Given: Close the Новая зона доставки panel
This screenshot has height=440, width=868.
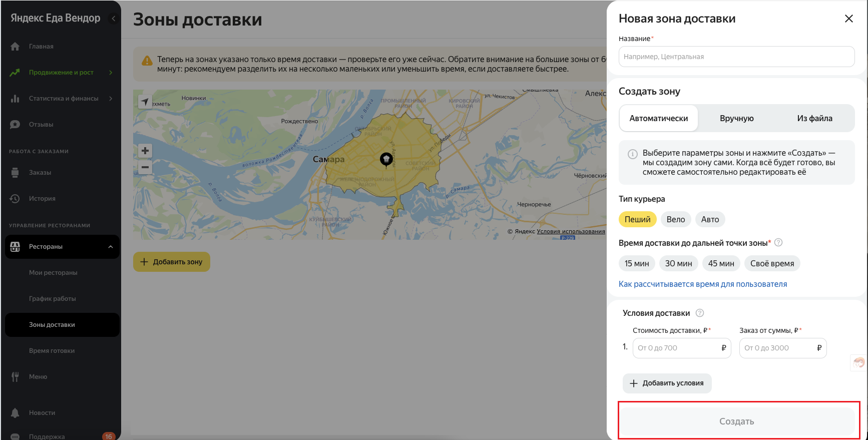Looking at the screenshot, I should tap(849, 19).
